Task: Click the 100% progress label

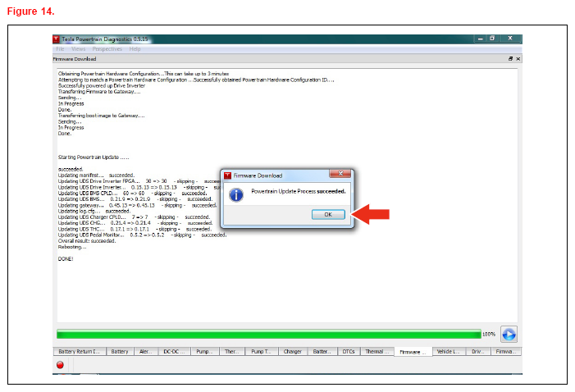Action: pyautogui.click(x=489, y=334)
